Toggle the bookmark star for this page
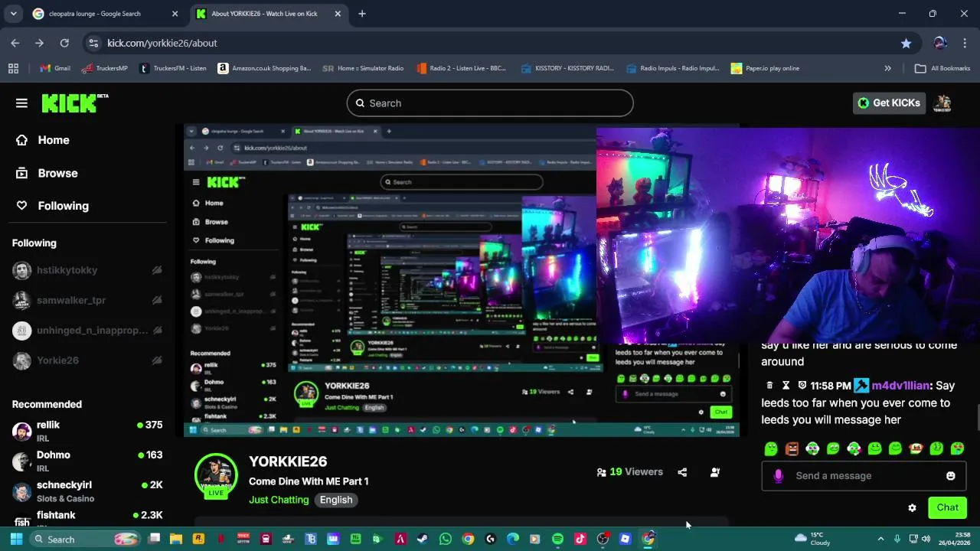Viewport: 980px width, 551px height. [906, 43]
